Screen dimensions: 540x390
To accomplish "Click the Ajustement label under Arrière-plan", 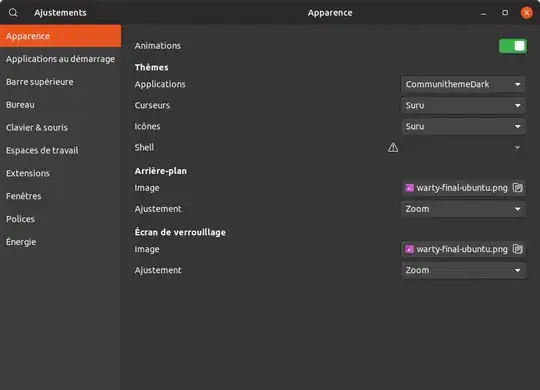I will click(x=158, y=209).
